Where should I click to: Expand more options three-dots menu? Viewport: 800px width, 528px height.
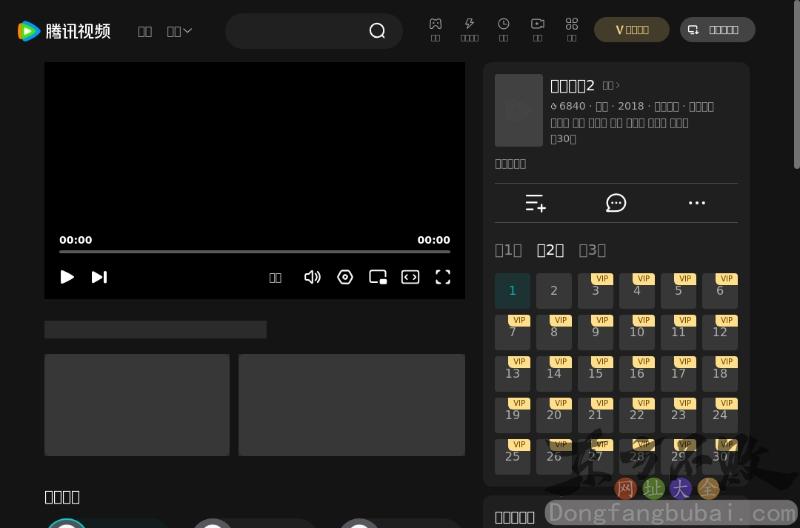coord(697,203)
